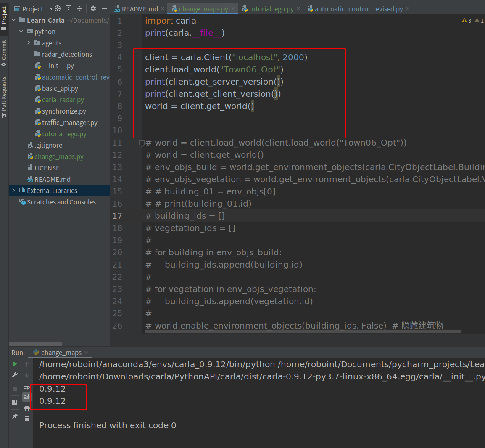Close the README.md tab
Viewport: 485px width, 448px height.
[162, 9]
